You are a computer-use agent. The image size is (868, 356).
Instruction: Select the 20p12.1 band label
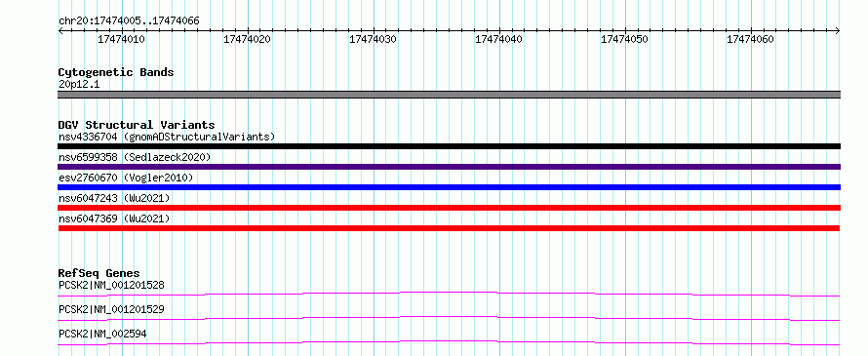click(79, 85)
